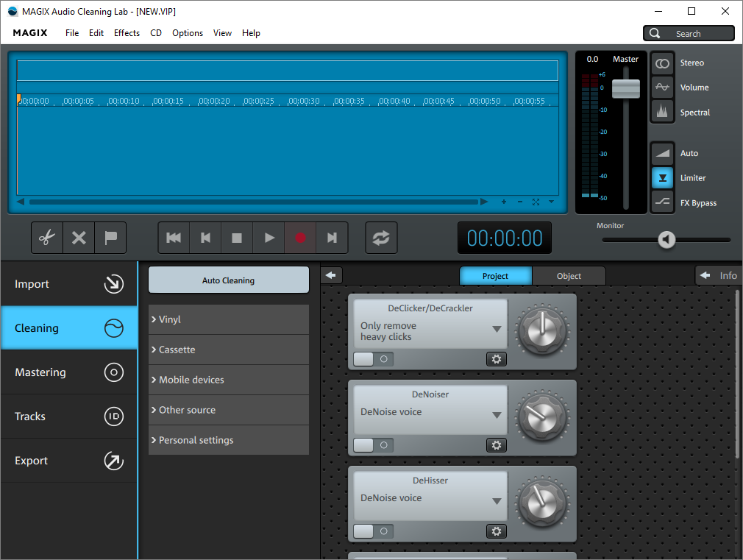Screen dimensions: 743x560
Task: Click the zoom-to-fit timeline icon
Action: click(x=536, y=202)
